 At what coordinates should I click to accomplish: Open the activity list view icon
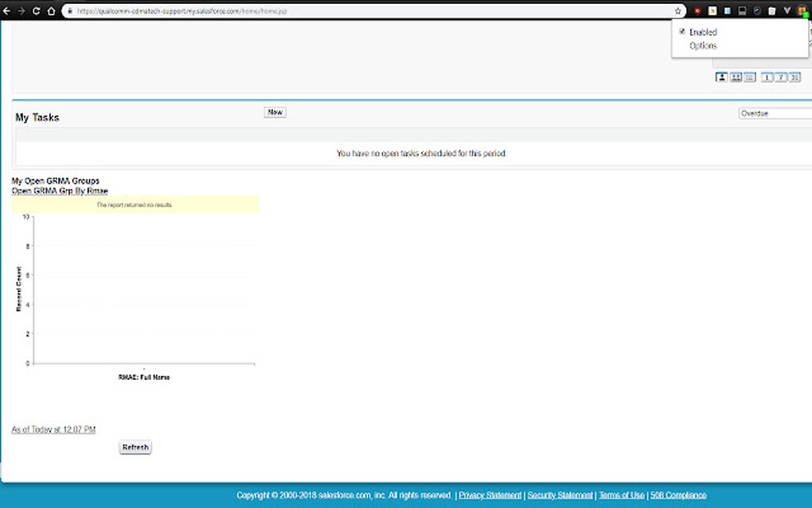[750, 77]
